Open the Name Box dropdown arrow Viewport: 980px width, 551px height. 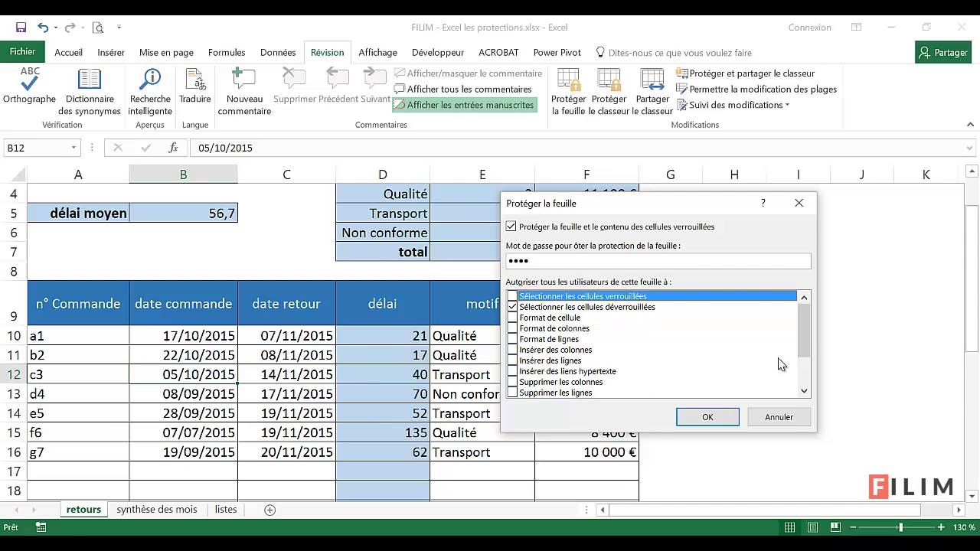[x=73, y=148]
